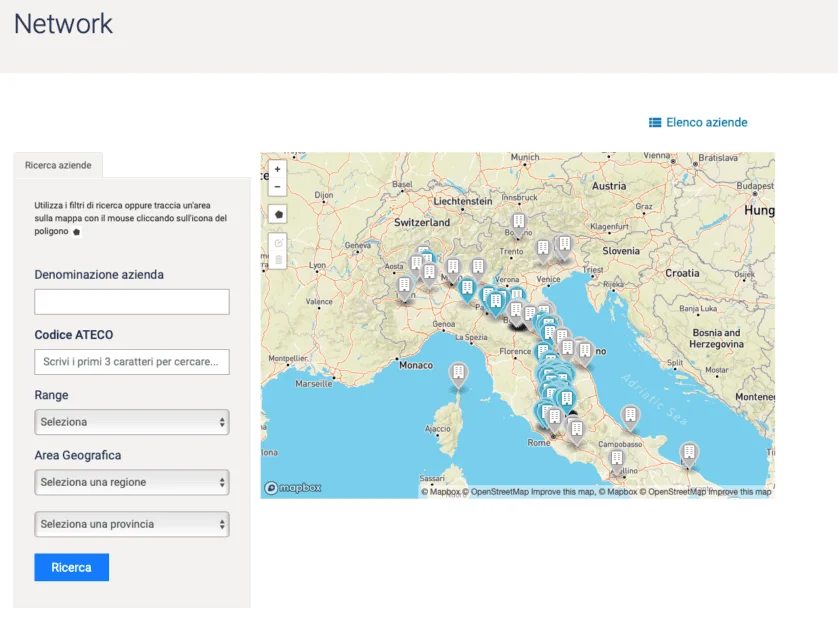Open the Range Seleziona dropdown
The height and width of the screenshot is (634, 838).
coord(132,422)
